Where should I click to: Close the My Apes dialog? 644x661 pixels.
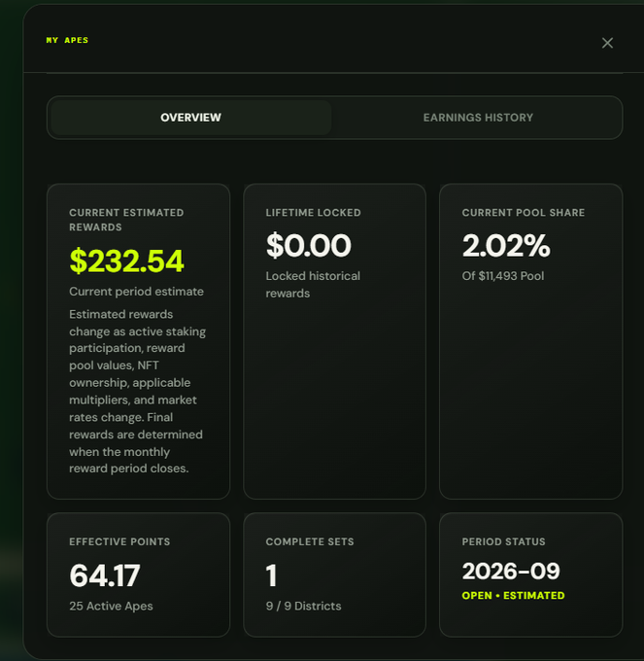pos(607,43)
